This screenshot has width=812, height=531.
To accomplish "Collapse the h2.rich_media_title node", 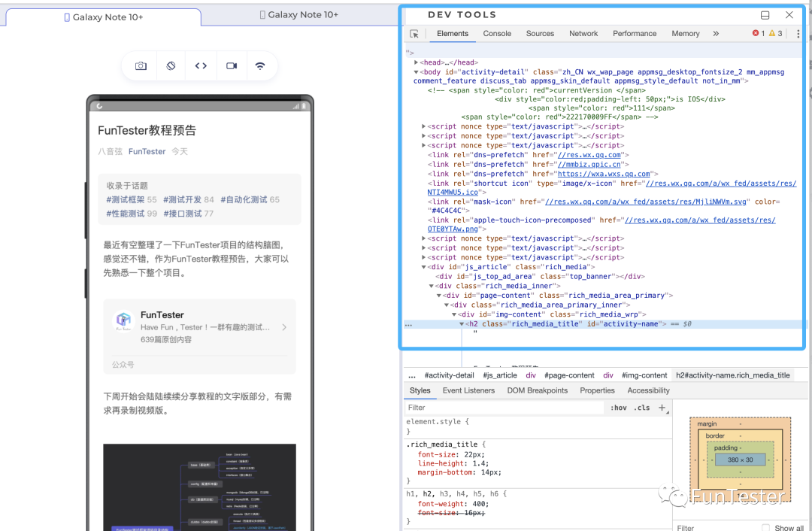I will point(462,324).
